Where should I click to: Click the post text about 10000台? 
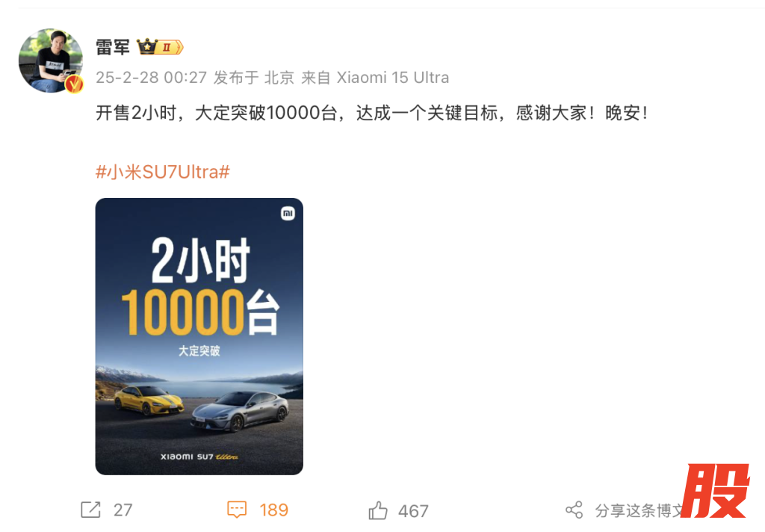tap(372, 114)
